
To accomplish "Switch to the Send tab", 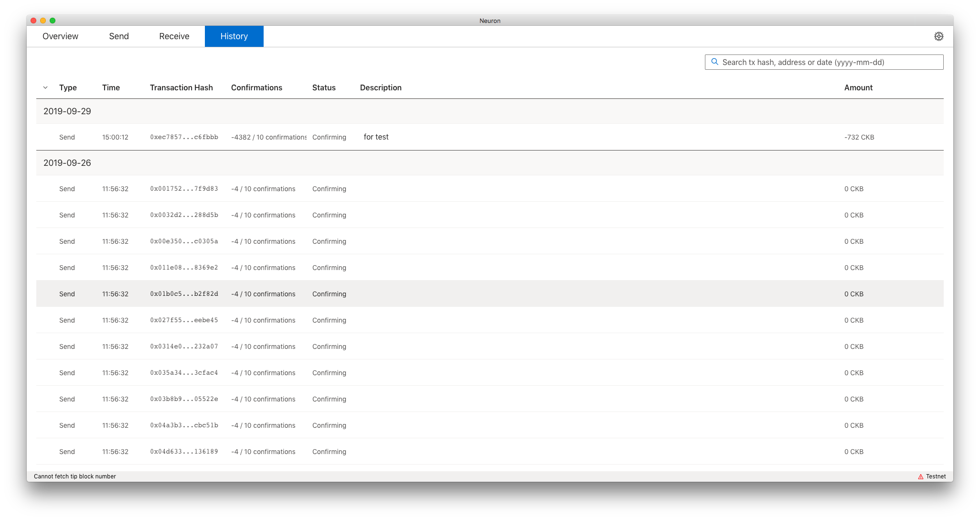I will pyautogui.click(x=119, y=36).
